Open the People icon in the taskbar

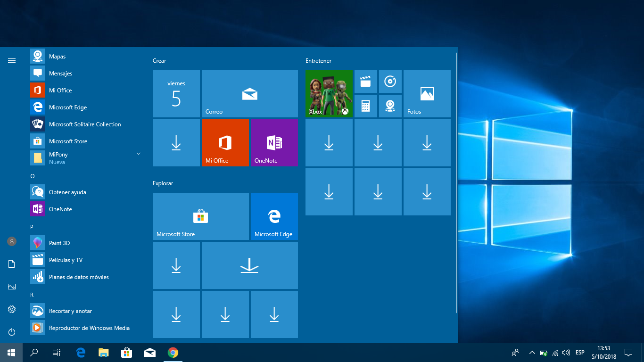(515, 353)
